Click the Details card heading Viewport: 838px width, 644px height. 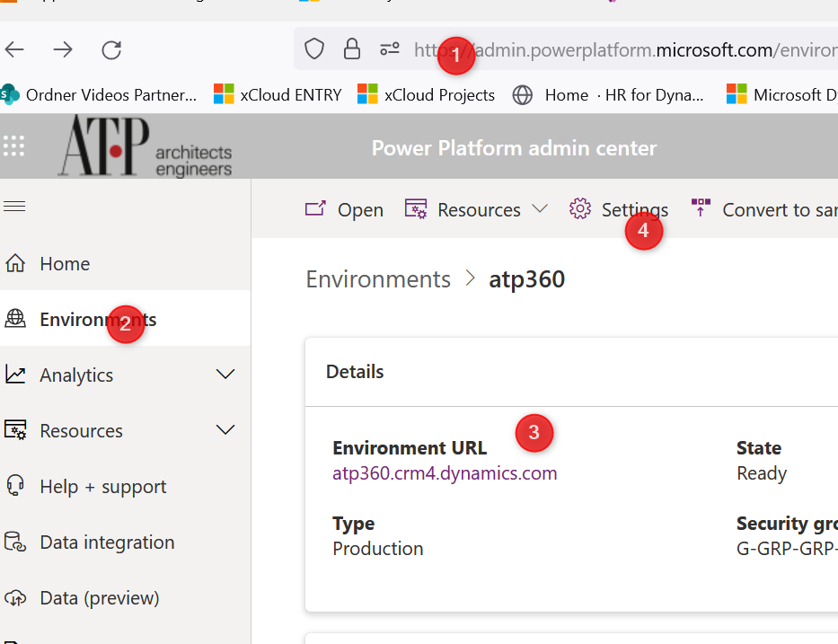pos(355,372)
